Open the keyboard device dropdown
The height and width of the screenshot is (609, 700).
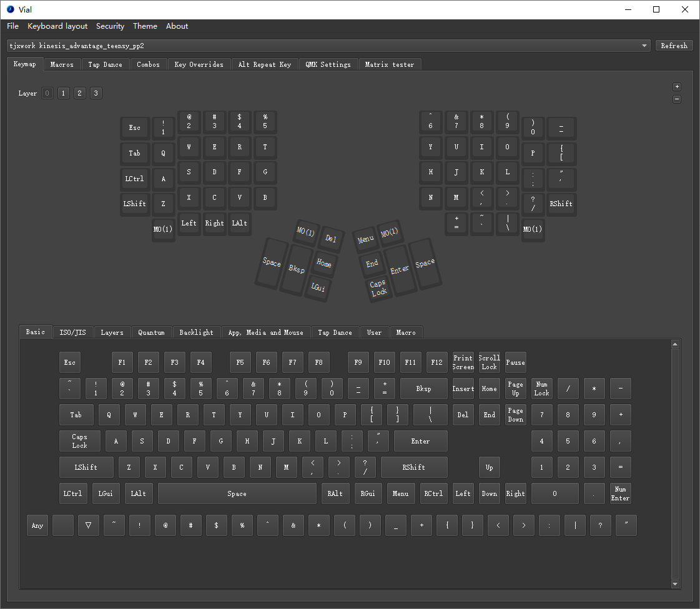click(644, 46)
